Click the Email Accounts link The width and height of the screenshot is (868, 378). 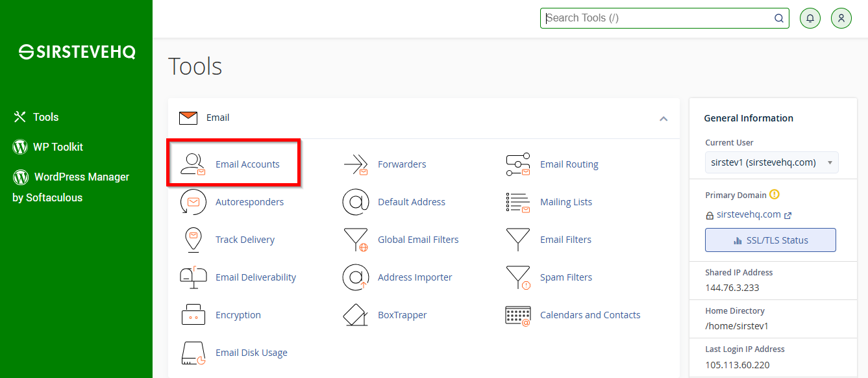point(247,164)
